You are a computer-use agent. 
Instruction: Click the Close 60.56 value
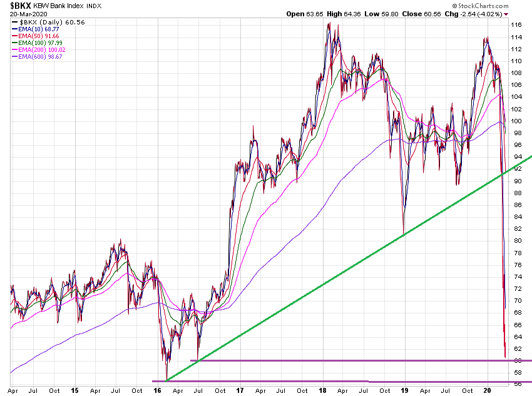[x=421, y=14]
